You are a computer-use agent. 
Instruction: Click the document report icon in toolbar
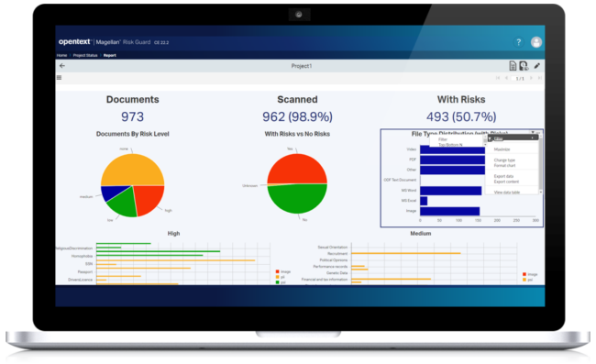(513, 66)
